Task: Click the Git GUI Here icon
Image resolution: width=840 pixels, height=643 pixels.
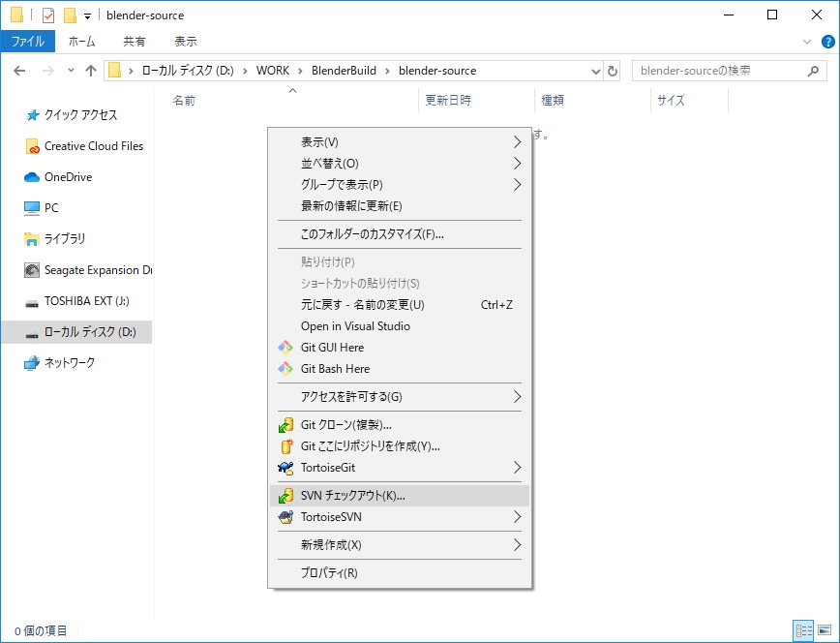Action: click(285, 348)
